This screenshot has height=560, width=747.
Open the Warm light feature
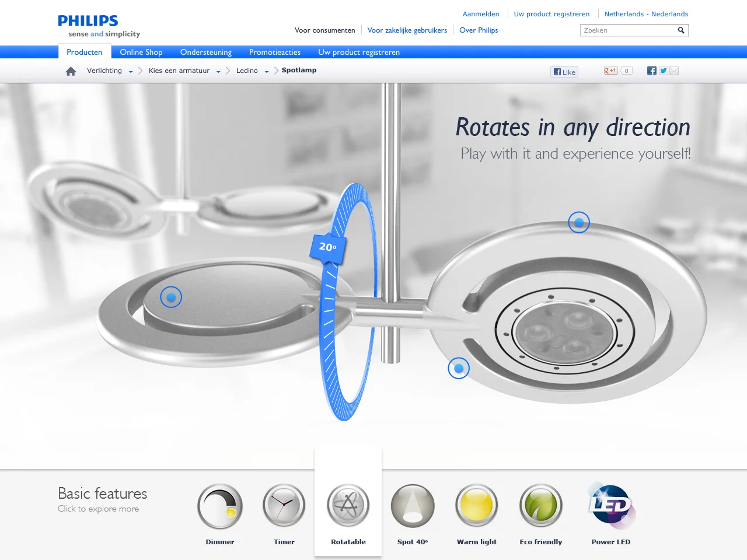477,506
